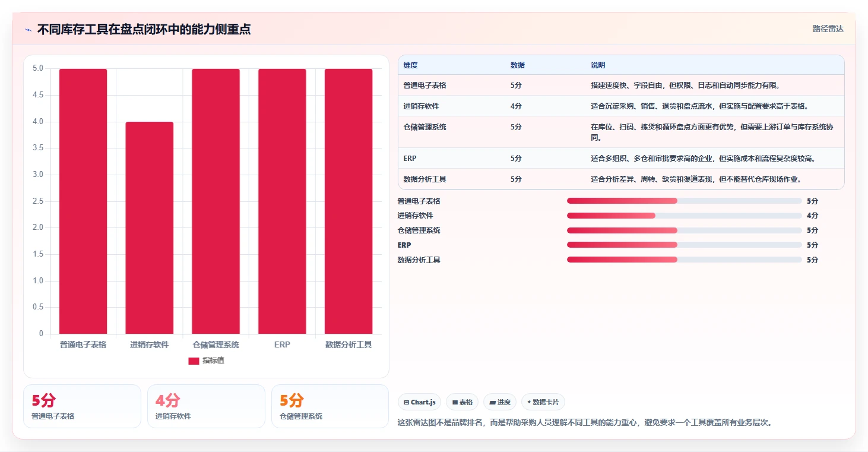The width and height of the screenshot is (868, 452).
Task: Click the description starting 适合沉淀采购
Action: click(699, 106)
